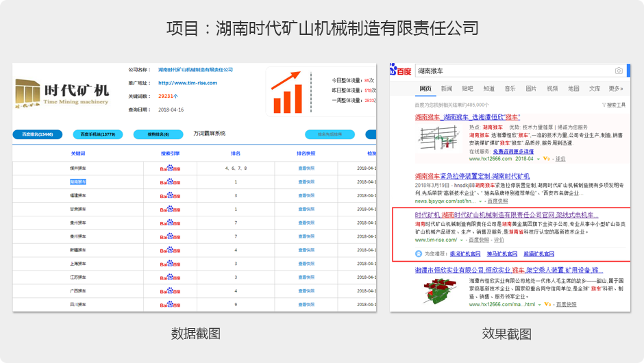Open dropdown arrow after www.hx12666.com 2018-04

coord(538,159)
